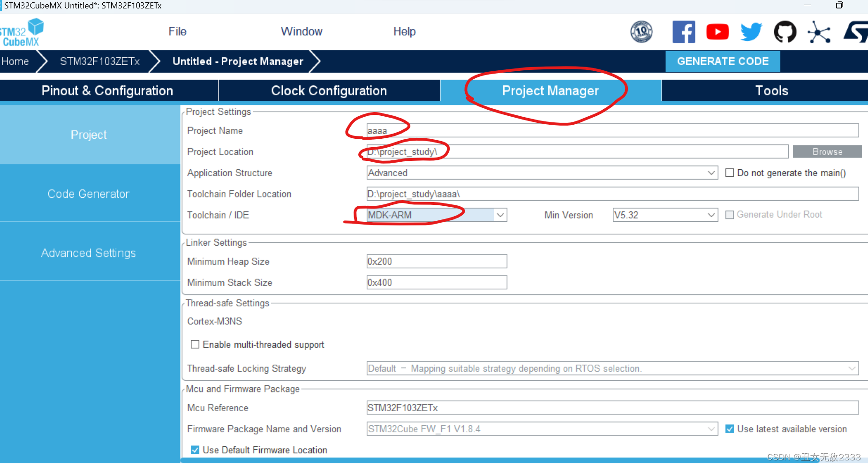
Task: Open the Application Structure dropdown
Action: pyautogui.click(x=542, y=173)
